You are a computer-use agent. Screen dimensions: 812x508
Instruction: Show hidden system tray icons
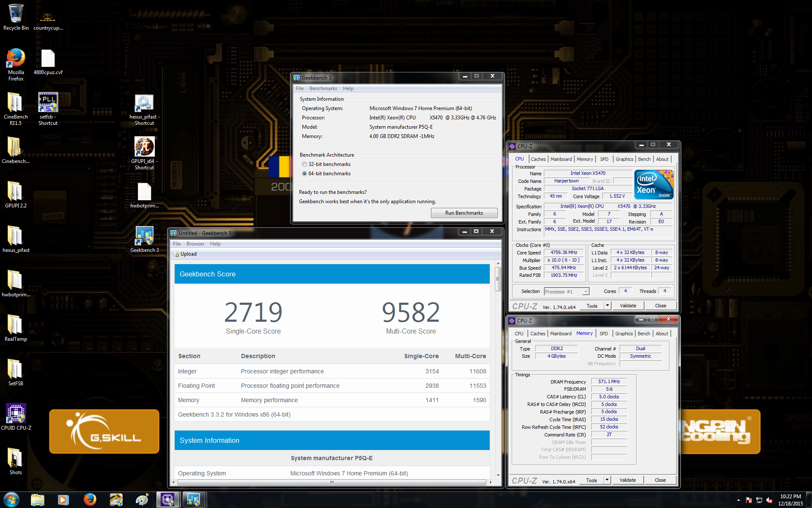click(x=738, y=500)
